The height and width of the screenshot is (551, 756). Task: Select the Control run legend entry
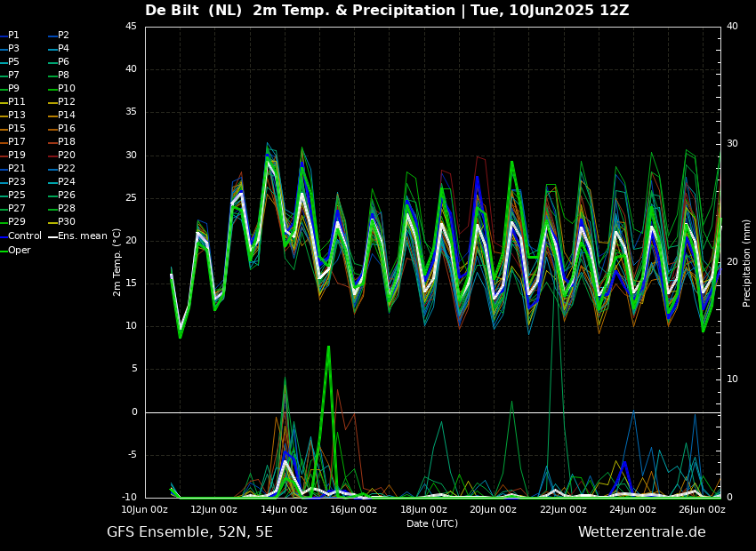coord(24,236)
